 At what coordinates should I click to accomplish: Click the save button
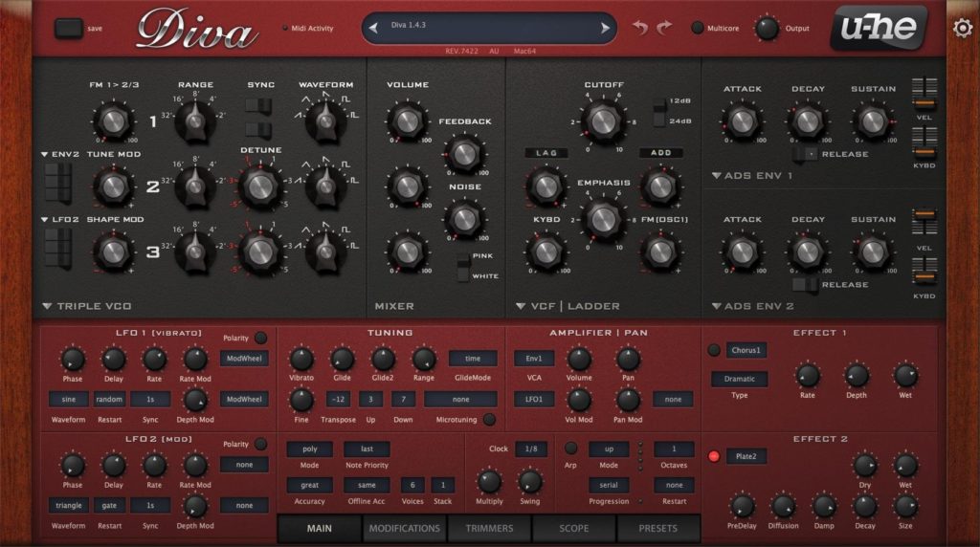pyautogui.click(x=69, y=28)
